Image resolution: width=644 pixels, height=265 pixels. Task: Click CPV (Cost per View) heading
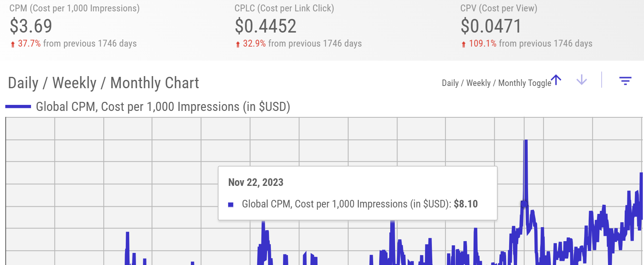[x=499, y=8]
